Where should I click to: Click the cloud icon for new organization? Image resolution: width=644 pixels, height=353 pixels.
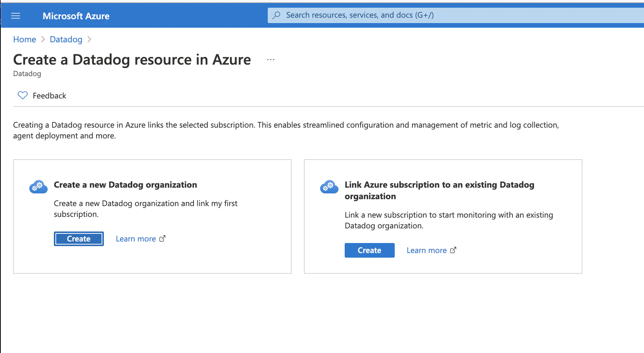pyautogui.click(x=38, y=186)
